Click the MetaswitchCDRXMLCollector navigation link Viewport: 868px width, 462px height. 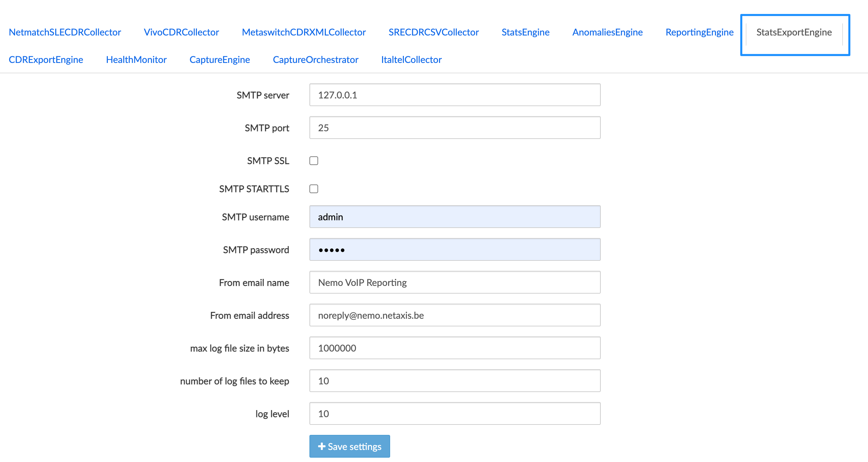coord(304,32)
